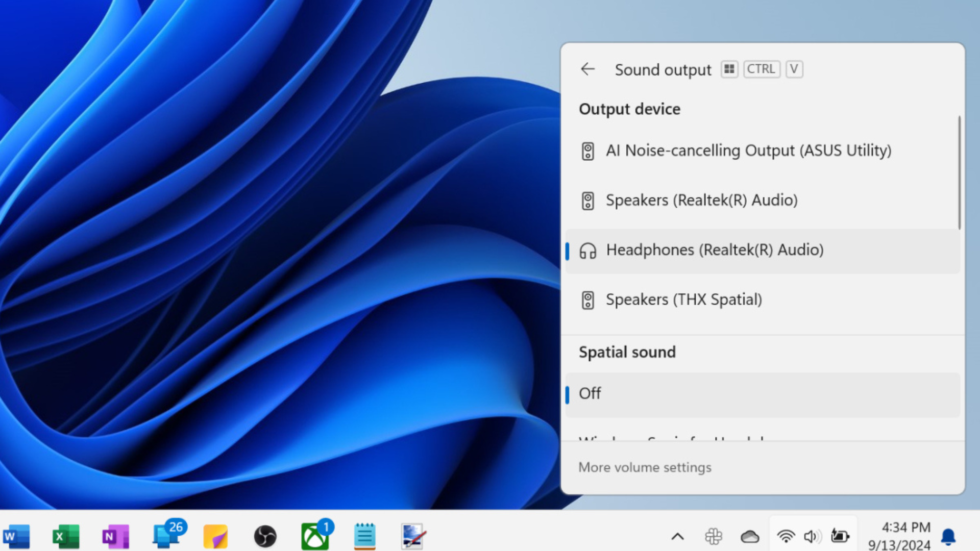The height and width of the screenshot is (551, 980).
Task: Open OneNote from the taskbar
Action: (115, 536)
